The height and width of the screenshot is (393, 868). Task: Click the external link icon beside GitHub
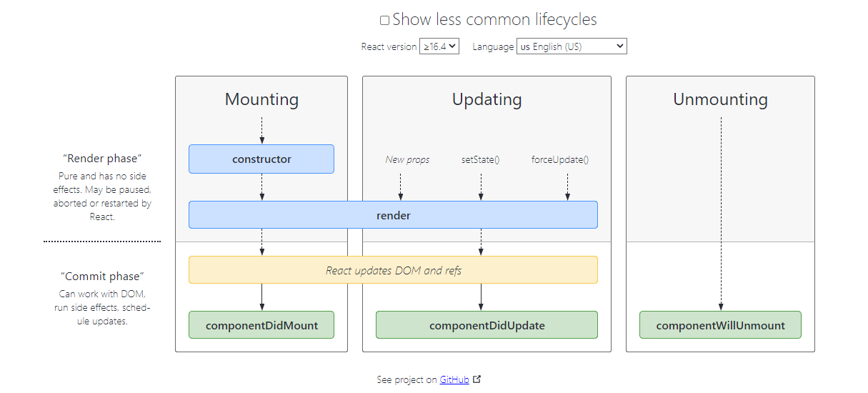click(477, 379)
